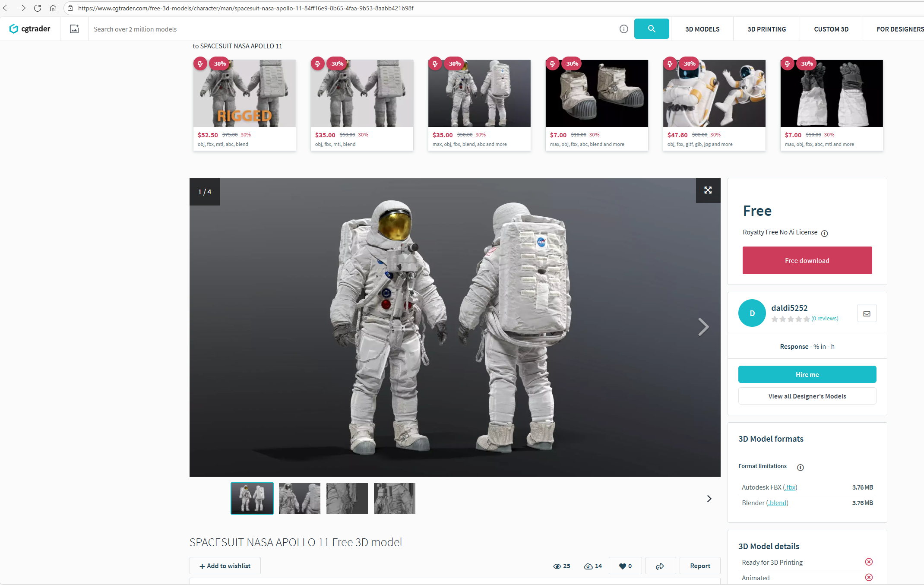The image size is (924, 585).
Task: Add to wishlist
Action: (x=225, y=566)
